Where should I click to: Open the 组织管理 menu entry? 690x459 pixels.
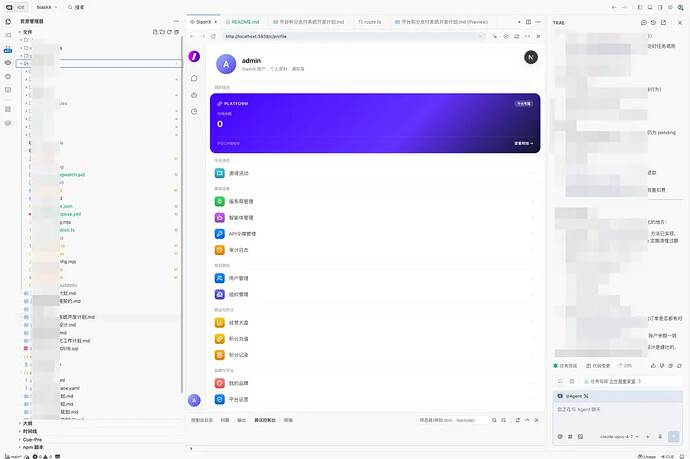click(x=375, y=295)
